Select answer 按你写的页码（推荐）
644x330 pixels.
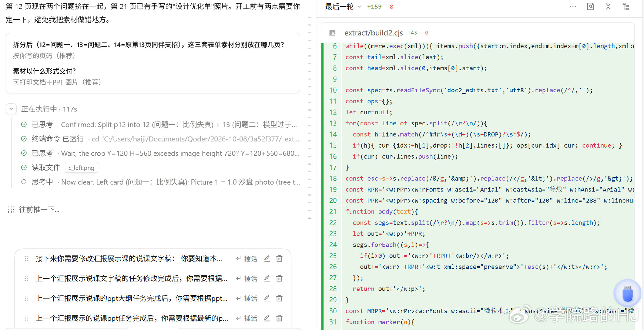click(44, 56)
